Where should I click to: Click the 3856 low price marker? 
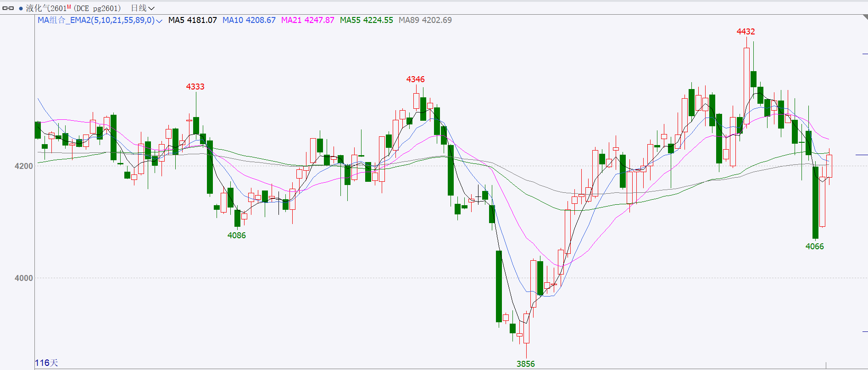tap(525, 364)
